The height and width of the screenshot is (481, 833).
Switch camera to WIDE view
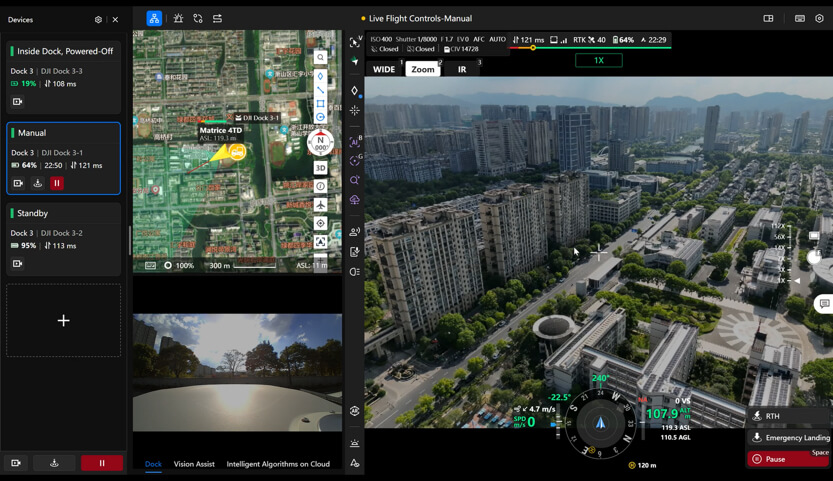[x=384, y=69]
